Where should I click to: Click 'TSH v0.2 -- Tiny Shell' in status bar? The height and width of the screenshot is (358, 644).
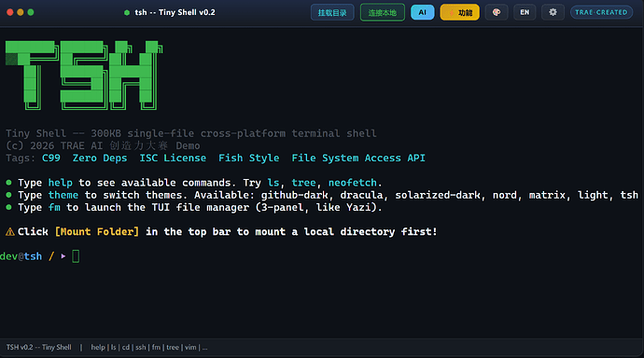point(38,348)
